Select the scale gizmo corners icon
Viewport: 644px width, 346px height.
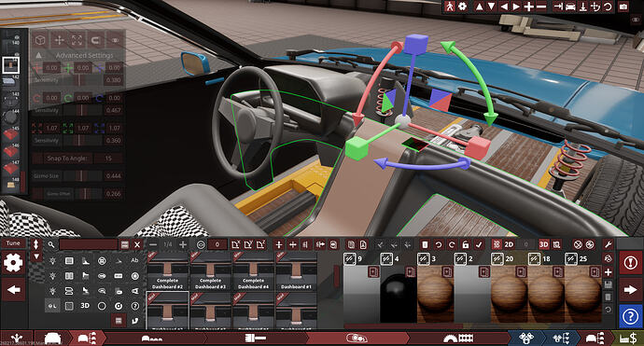[77, 40]
